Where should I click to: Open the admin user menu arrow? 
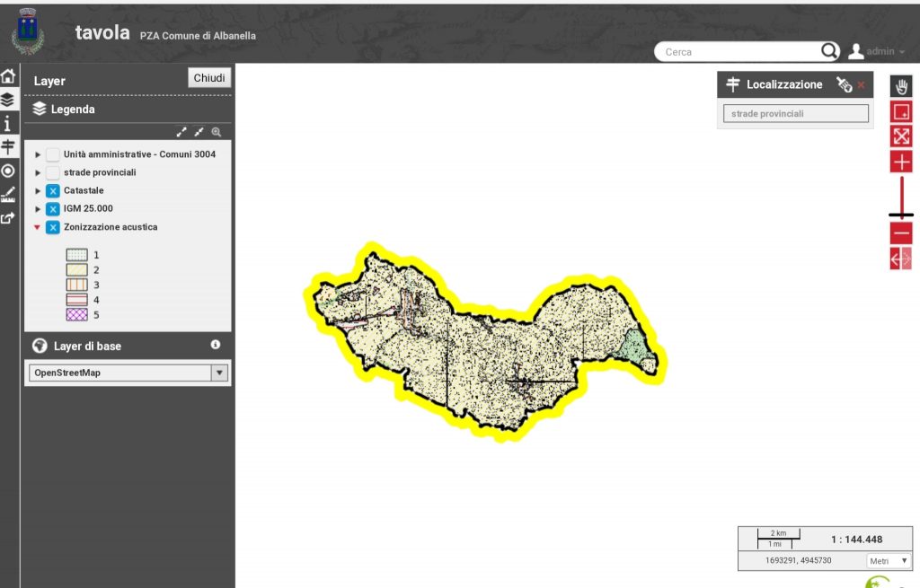pyautogui.click(x=902, y=52)
